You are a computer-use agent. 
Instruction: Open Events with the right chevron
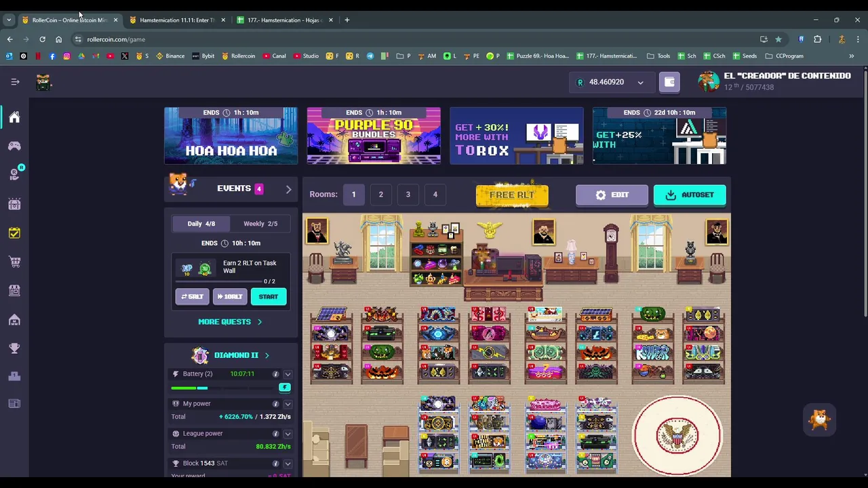pyautogui.click(x=288, y=189)
